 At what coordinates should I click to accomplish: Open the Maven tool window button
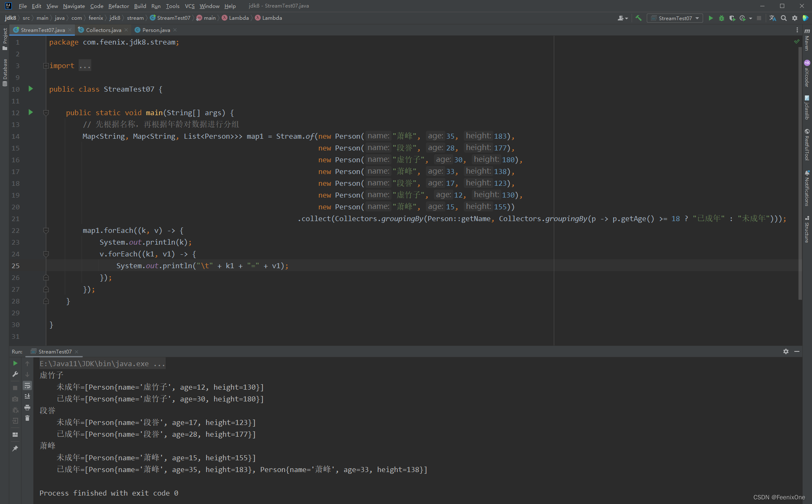pos(807,40)
